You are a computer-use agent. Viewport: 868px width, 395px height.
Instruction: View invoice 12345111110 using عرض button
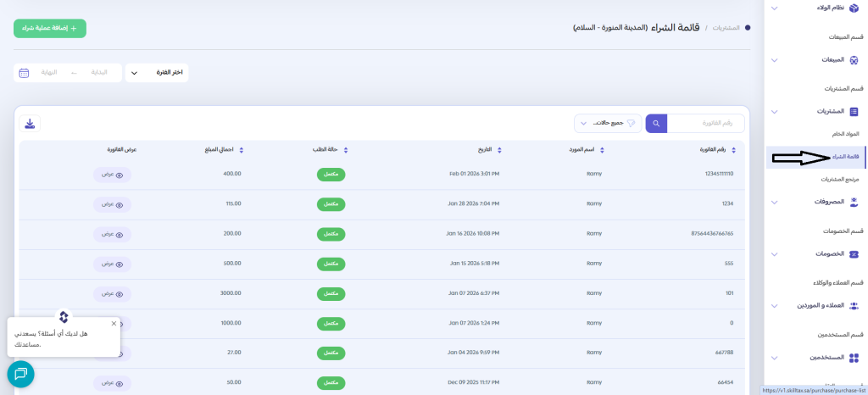point(113,174)
